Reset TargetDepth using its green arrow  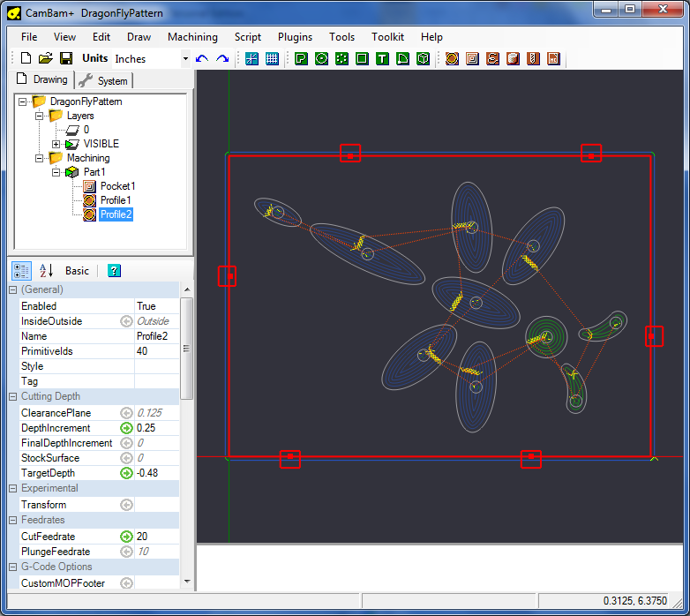(x=126, y=473)
